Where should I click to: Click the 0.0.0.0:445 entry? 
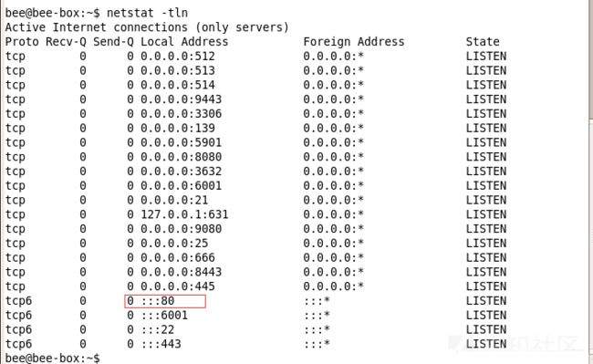[178, 286]
